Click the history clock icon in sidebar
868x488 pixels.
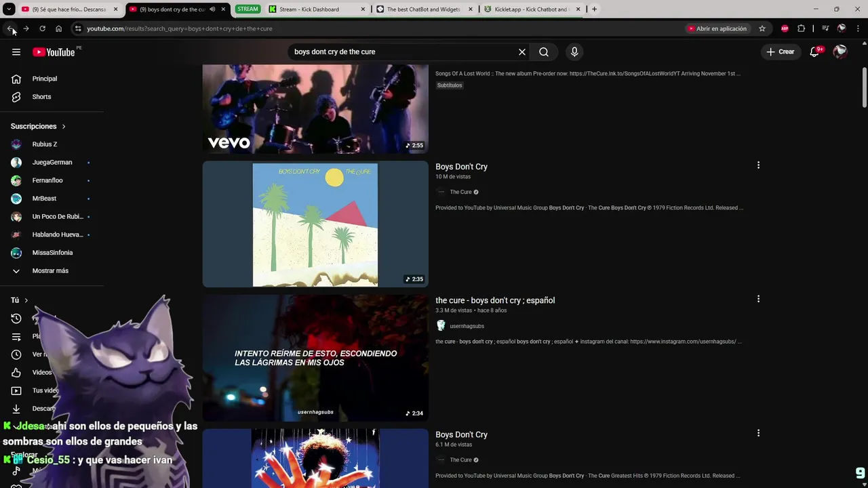16,319
